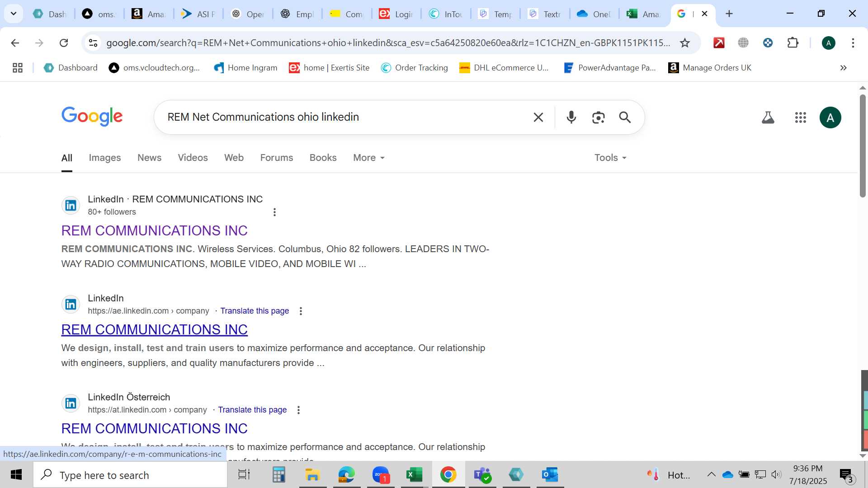Open the Calculator from the taskbar
868x488 pixels.
[x=278, y=475]
